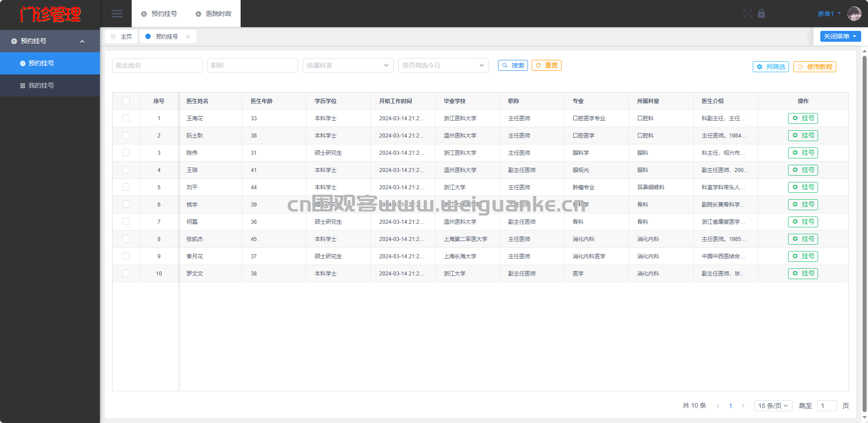Open the 使用教程 tutorial button
Viewport: 868px width, 423px height.
[x=815, y=67]
